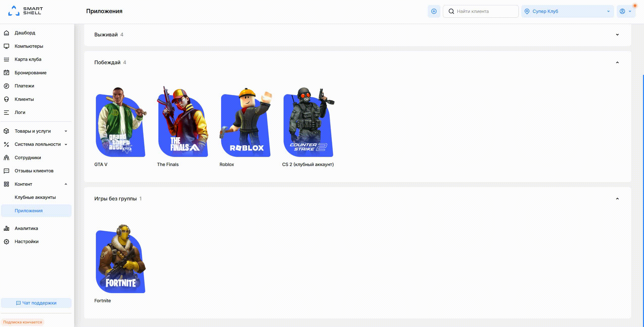Screen dimensions: 644x327
Task: Click the GTA V title text
Action: (x=101, y=165)
